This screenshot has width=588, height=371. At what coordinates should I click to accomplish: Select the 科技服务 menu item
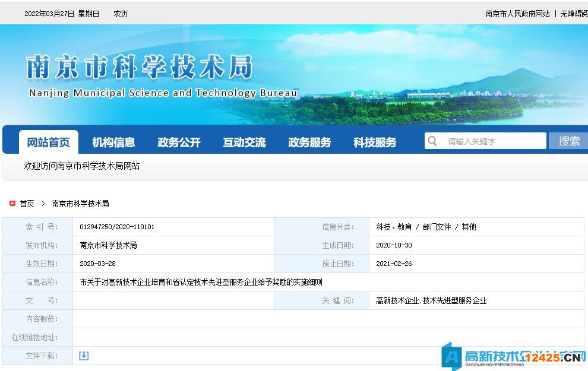(x=375, y=142)
